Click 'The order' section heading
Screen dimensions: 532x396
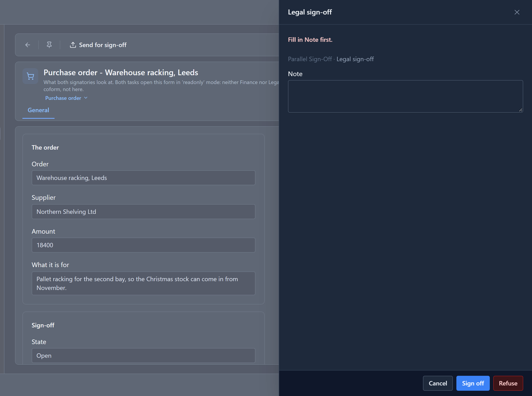[45, 148]
